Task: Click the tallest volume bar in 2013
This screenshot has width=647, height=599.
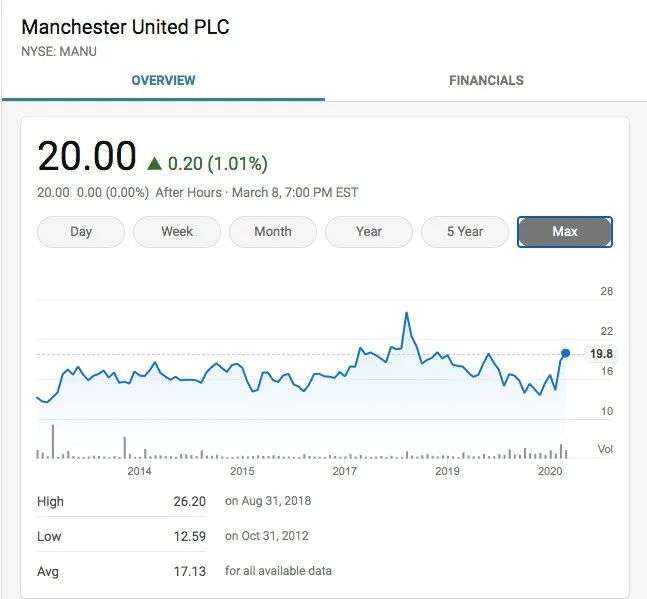Action: click(x=52, y=441)
